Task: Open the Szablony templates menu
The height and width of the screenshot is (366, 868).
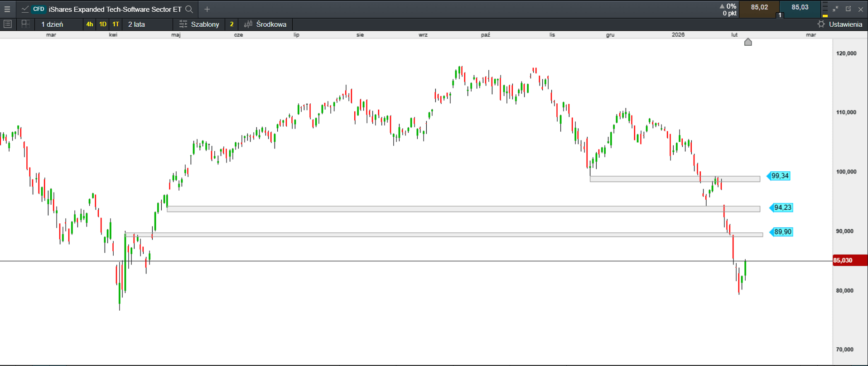Action: (x=199, y=24)
